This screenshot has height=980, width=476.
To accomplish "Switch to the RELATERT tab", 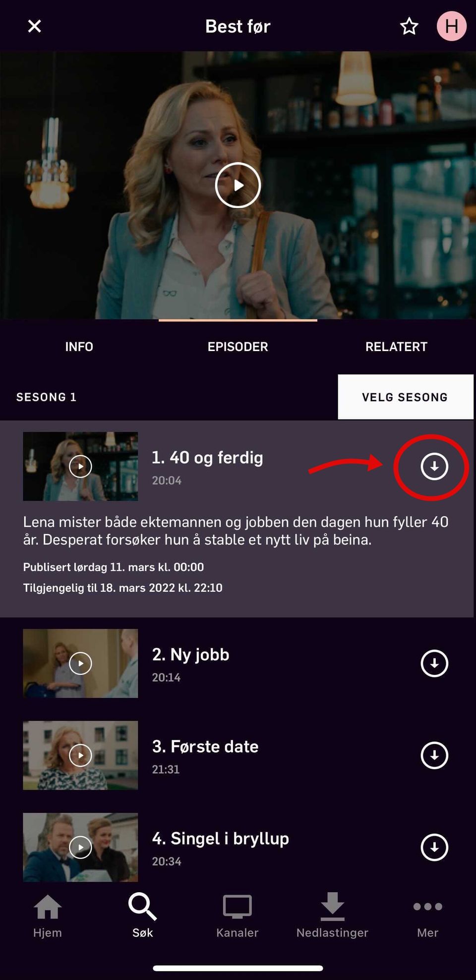I will [396, 347].
